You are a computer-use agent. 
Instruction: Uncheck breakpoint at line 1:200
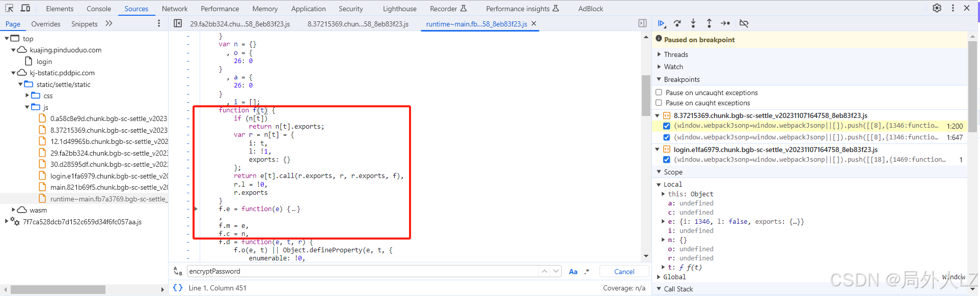click(666, 126)
